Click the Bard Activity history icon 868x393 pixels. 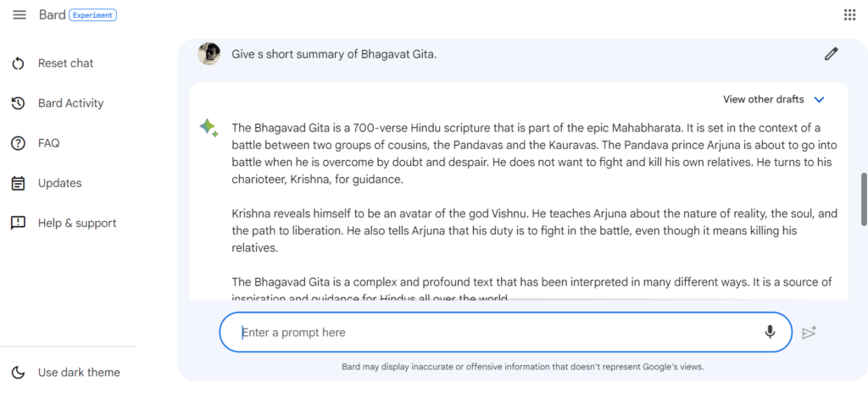[x=19, y=103]
